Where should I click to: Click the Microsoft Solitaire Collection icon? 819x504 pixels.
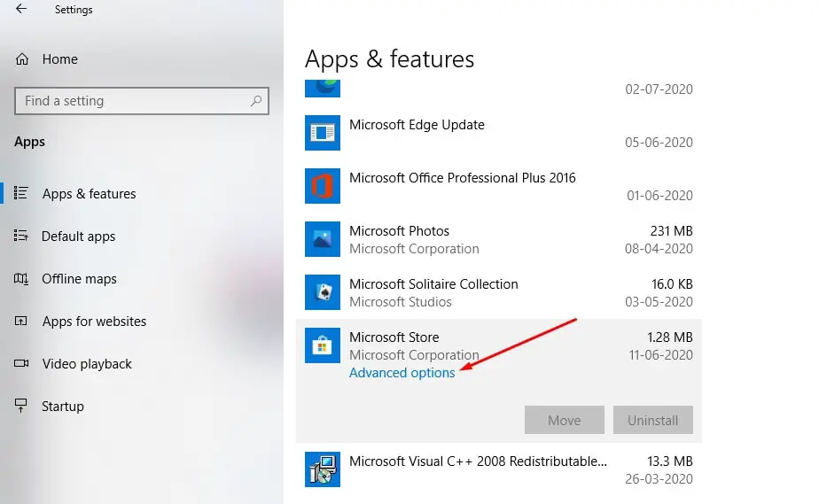point(322,292)
